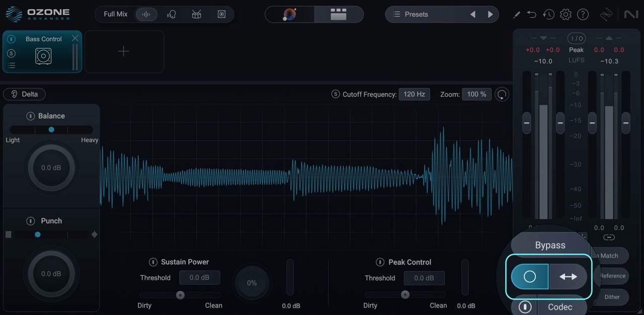Select the drums icon in Full Mix bar
644x315 pixels.
coord(196,14)
